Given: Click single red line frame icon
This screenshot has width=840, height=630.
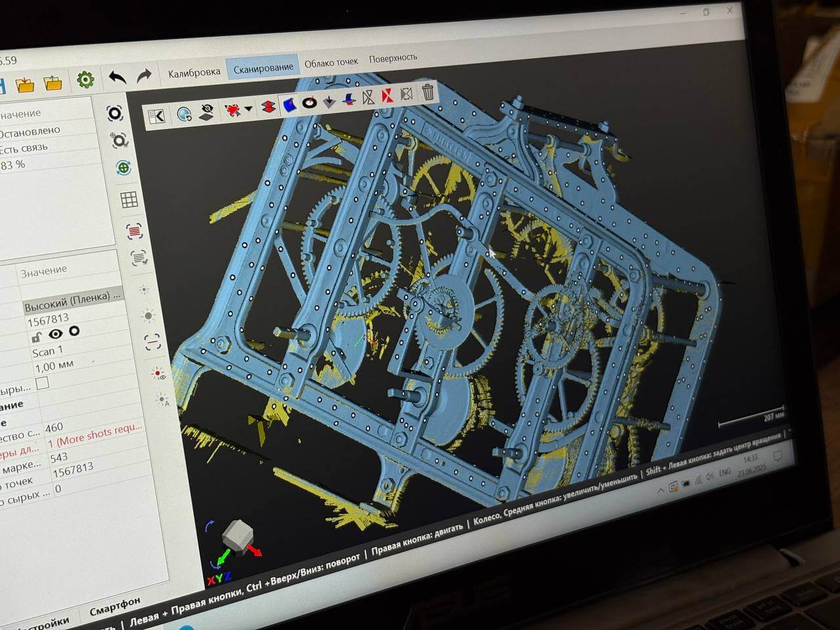Looking at the screenshot, I should click(152, 342).
